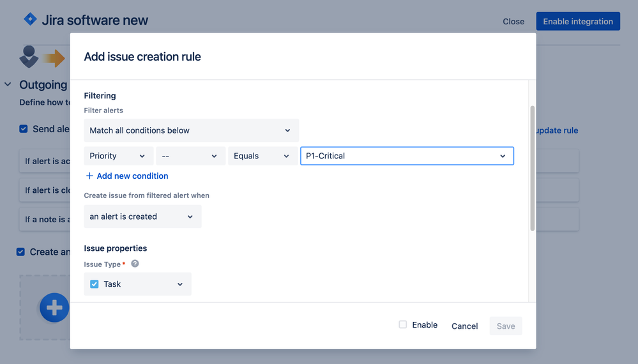638x364 pixels.
Task: Toggle the Send alert checkbox
Action: point(24,129)
